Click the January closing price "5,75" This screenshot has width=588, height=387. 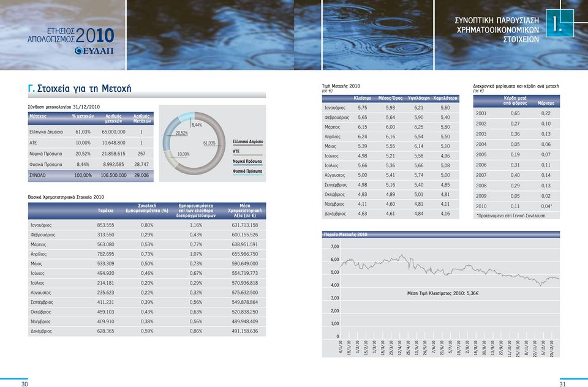[x=363, y=108]
